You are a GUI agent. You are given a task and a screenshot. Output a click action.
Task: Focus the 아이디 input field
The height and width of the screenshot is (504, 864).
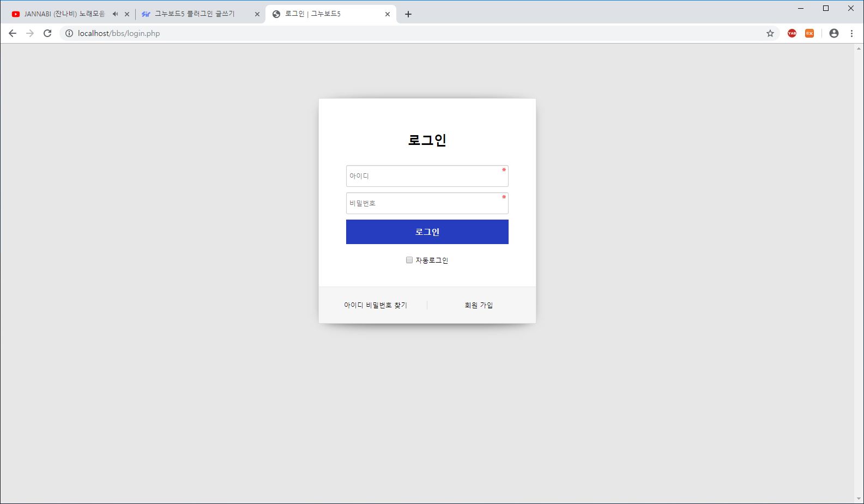click(x=427, y=176)
